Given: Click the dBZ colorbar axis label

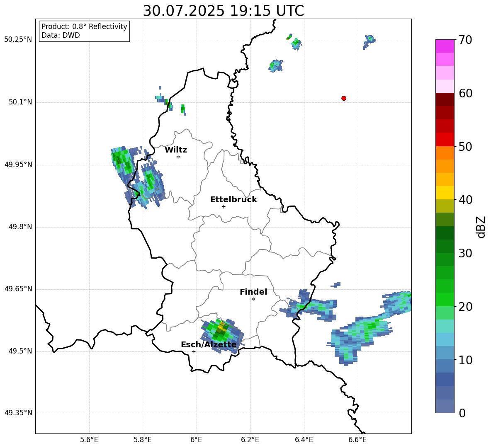Looking at the screenshot, I should pos(481,227).
